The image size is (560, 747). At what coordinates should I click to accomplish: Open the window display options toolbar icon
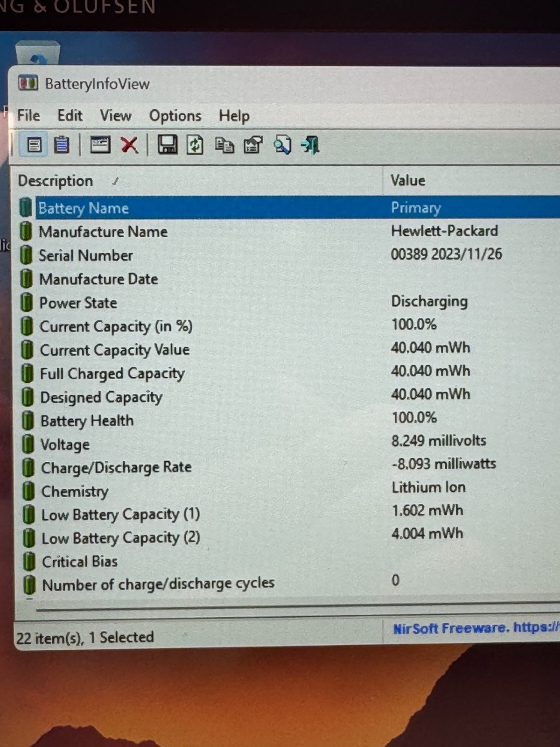coord(100,145)
